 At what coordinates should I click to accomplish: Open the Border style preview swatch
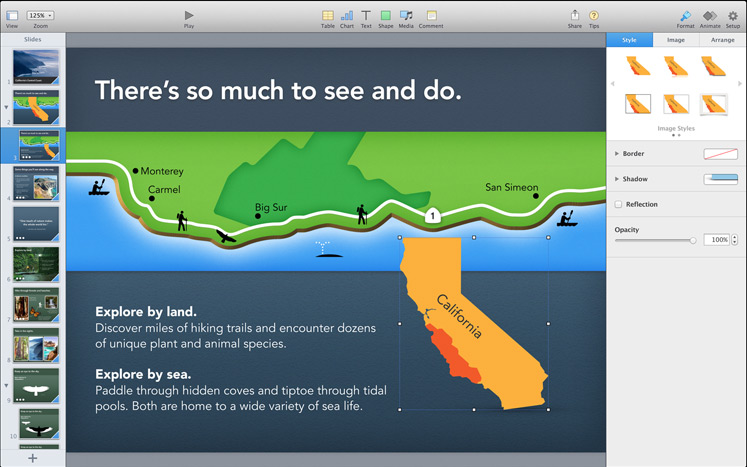[720, 153]
